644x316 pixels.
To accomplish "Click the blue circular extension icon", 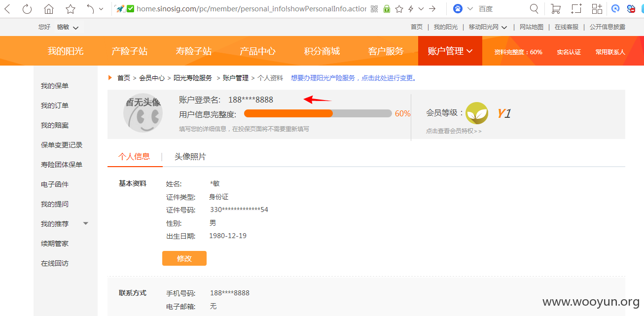I will [x=615, y=9].
